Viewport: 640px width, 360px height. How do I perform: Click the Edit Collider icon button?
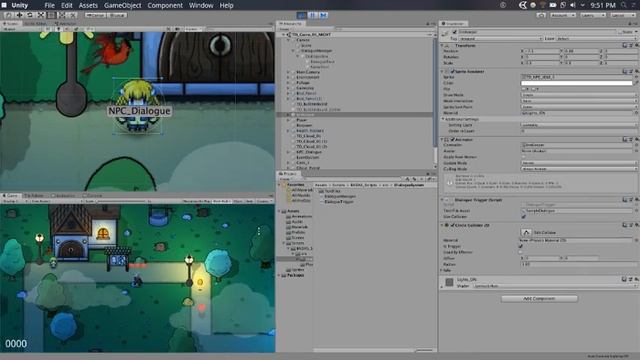[x=526, y=232]
